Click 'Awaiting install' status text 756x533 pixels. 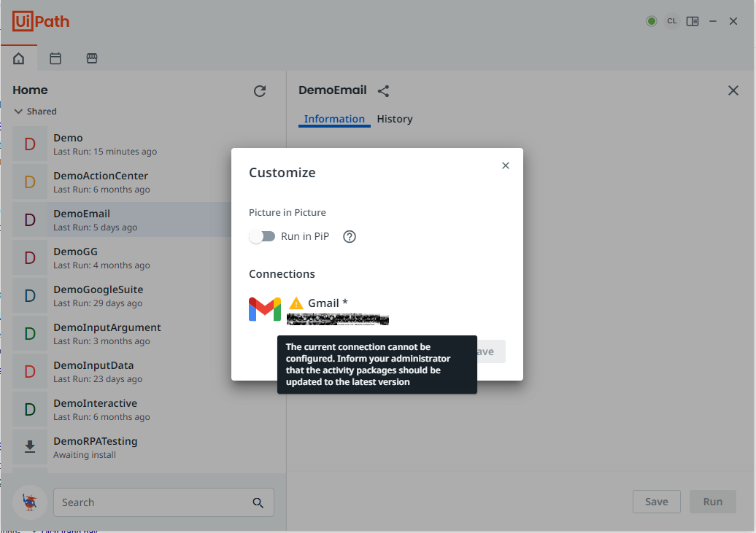[x=85, y=455]
